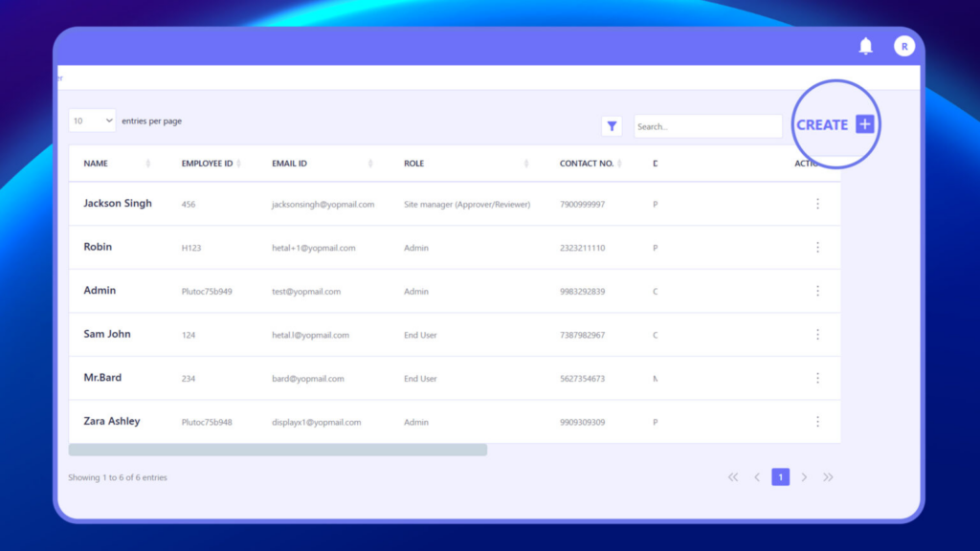Select name Sam John

pos(107,334)
